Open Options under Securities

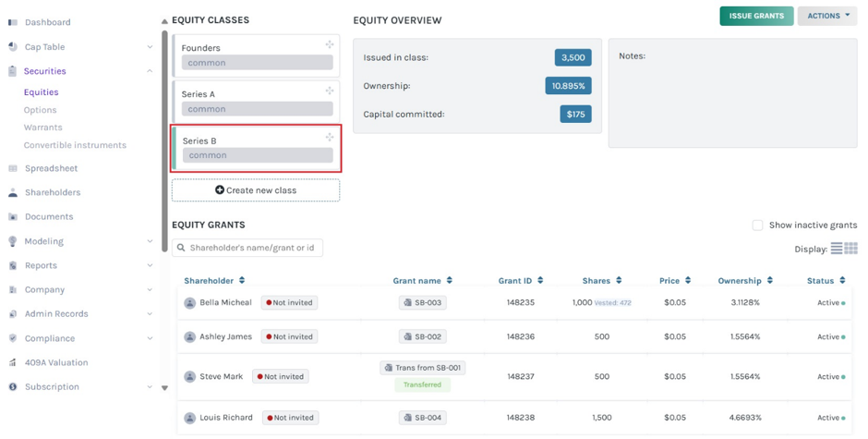pos(40,110)
